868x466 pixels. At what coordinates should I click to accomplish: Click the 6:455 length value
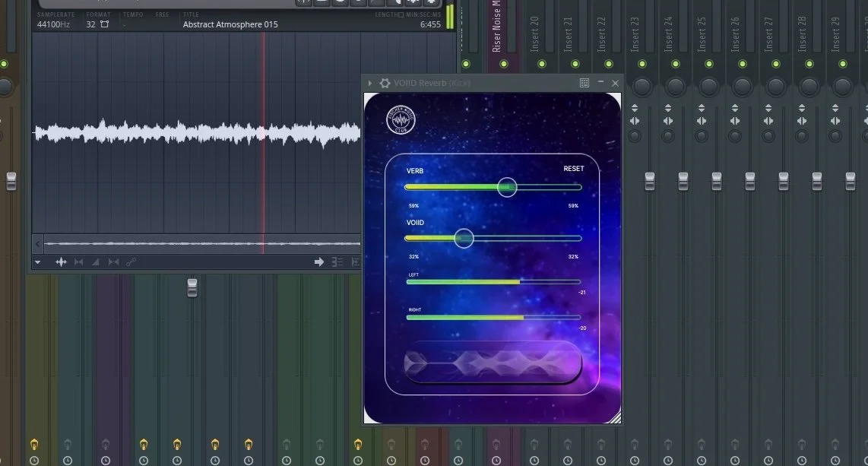pos(430,24)
